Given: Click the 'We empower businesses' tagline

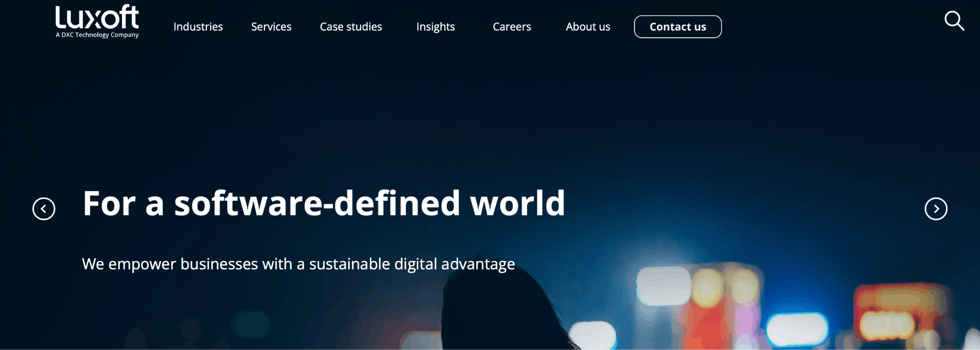Looking at the screenshot, I should pos(299,264).
